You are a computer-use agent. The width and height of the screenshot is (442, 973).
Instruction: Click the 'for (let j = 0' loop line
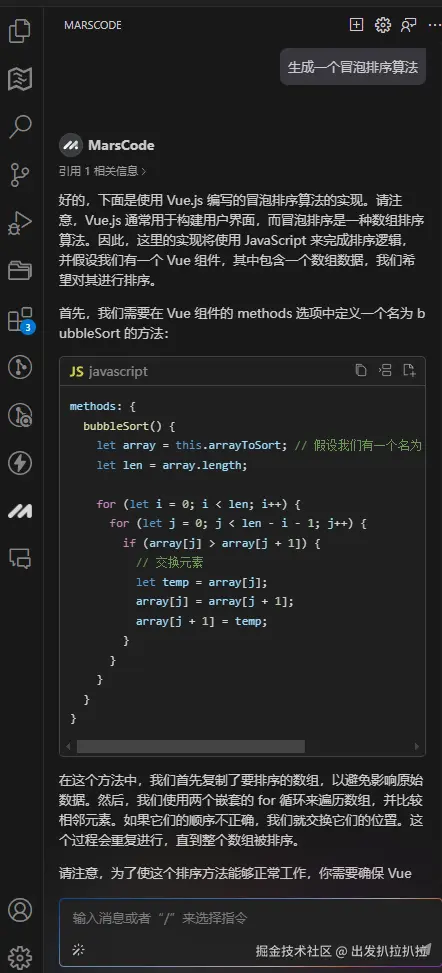(x=238, y=523)
